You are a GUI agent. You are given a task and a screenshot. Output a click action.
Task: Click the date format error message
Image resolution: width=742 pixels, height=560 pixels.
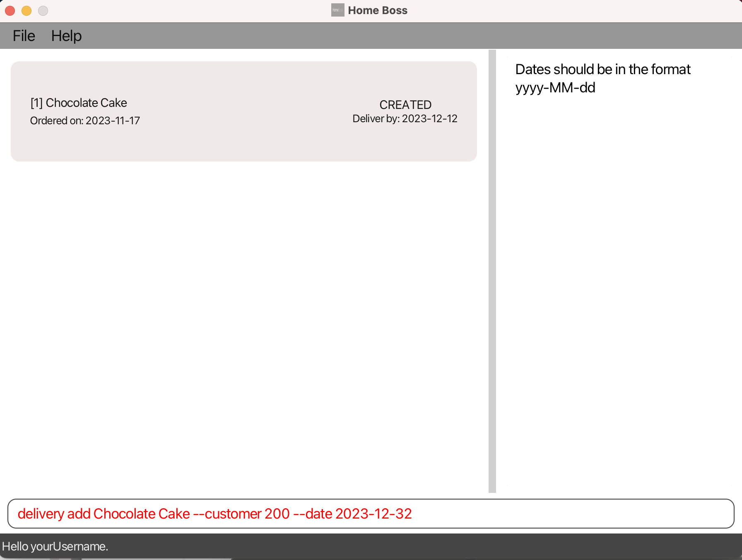click(603, 78)
